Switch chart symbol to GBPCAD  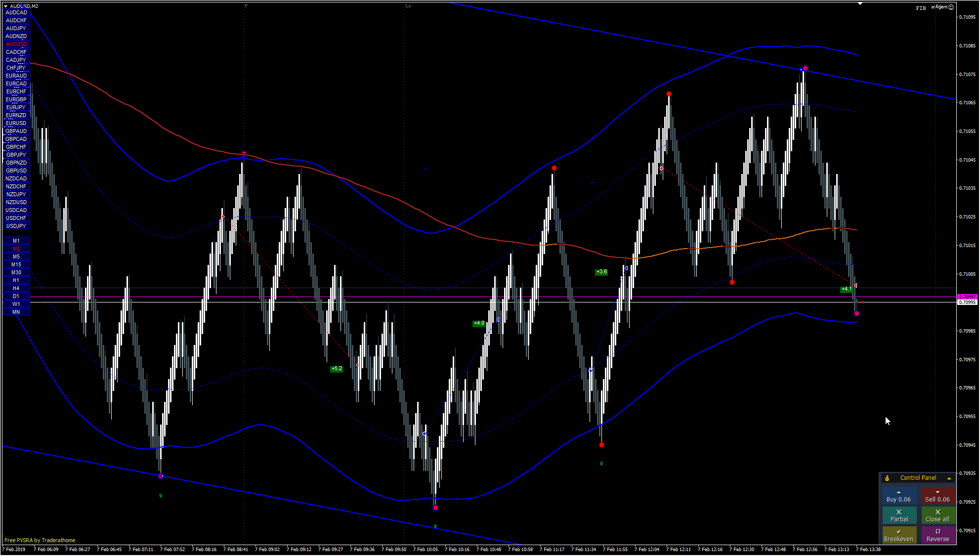click(16, 139)
